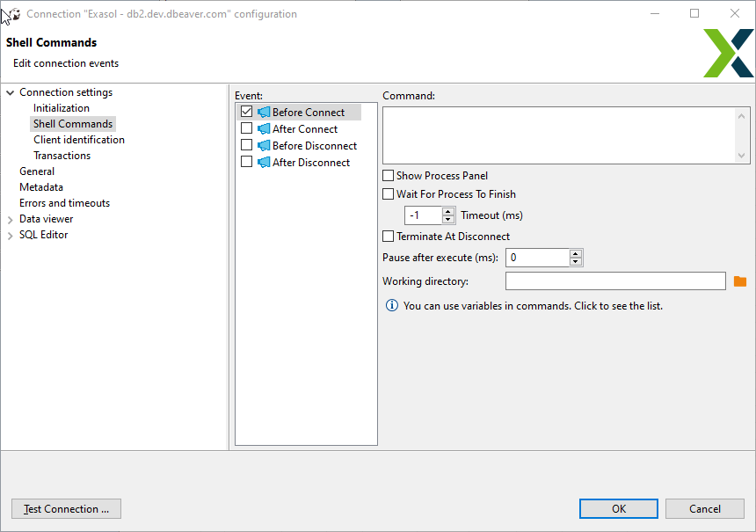This screenshot has width=756, height=532.
Task: Open the Working directory folder browser icon
Action: [x=740, y=281]
